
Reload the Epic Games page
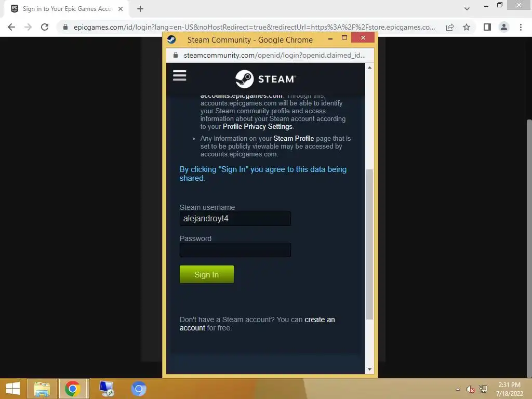coord(45,27)
